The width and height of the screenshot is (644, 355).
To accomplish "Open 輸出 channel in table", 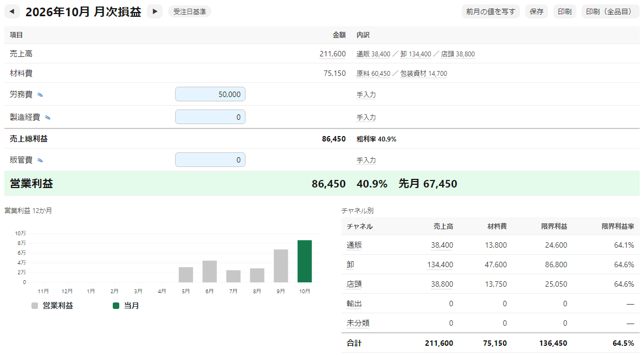I will [354, 304].
